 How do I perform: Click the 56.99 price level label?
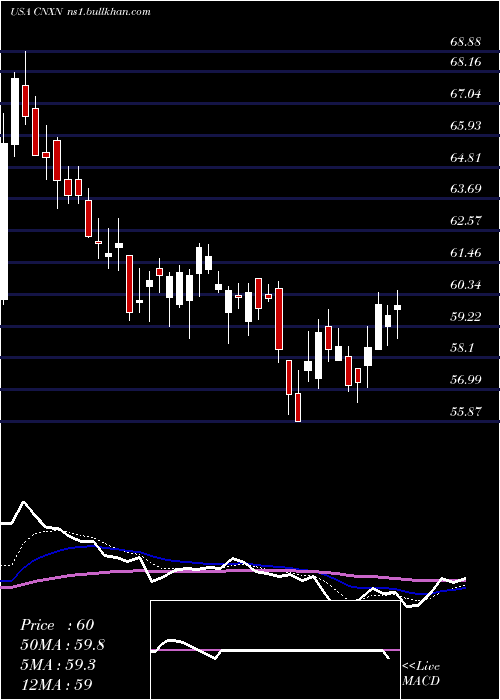click(x=466, y=380)
